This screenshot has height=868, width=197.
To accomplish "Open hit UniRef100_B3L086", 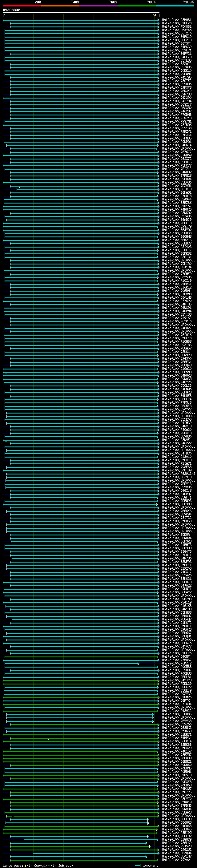I will coord(176,182).
